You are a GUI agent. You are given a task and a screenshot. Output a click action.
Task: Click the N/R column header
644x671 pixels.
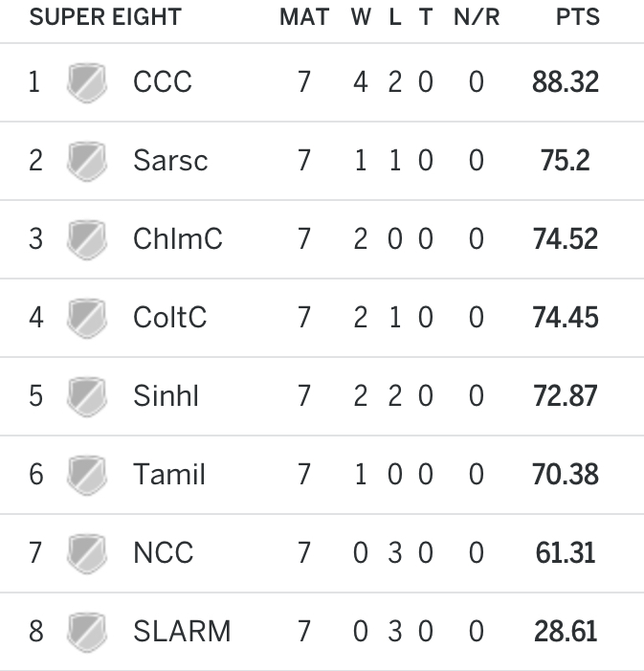[477, 18]
